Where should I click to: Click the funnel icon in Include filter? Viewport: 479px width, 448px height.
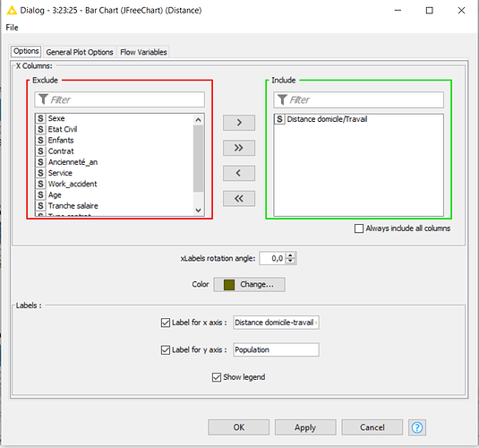(x=282, y=99)
